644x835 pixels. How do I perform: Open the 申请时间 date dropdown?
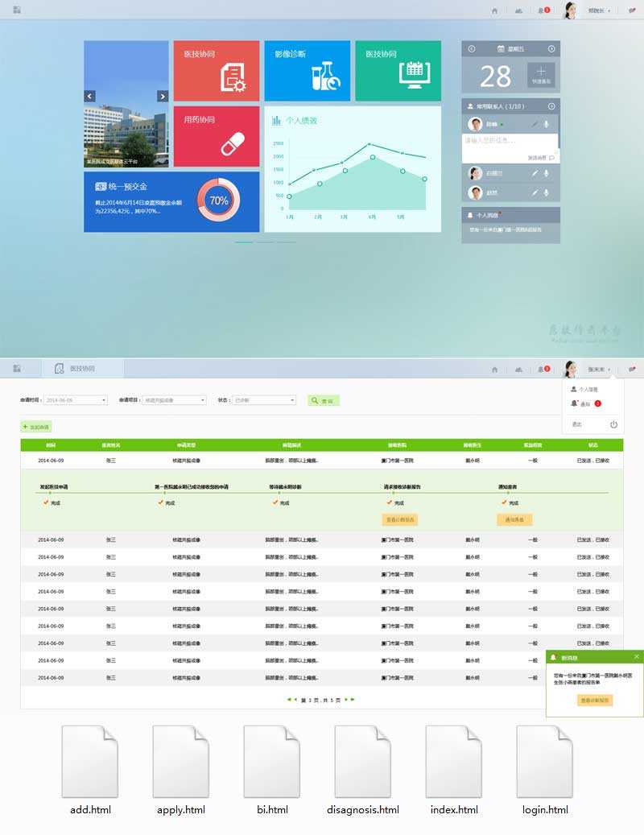pyautogui.click(x=76, y=400)
